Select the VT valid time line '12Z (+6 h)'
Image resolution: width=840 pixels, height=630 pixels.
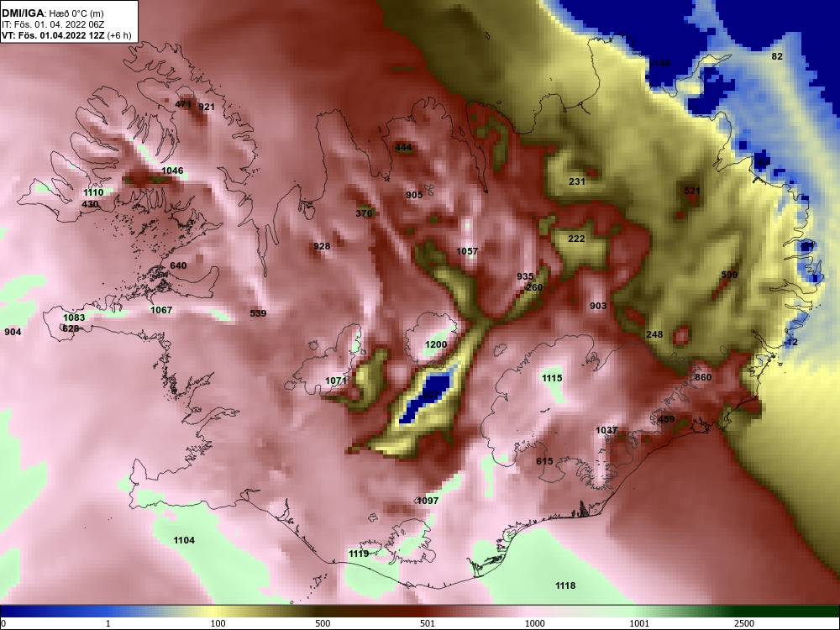[66, 35]
